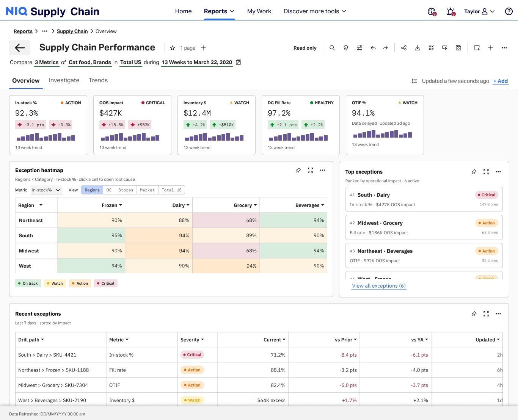Switch to the Investigate tab

tap(64, 80)
